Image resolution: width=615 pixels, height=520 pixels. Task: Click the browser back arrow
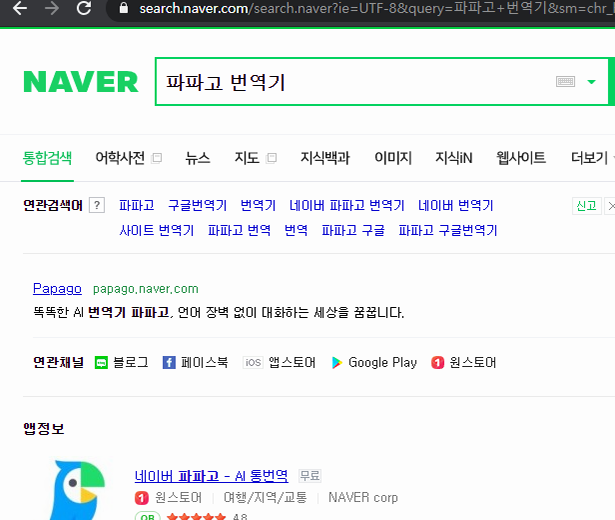(20, 8)
